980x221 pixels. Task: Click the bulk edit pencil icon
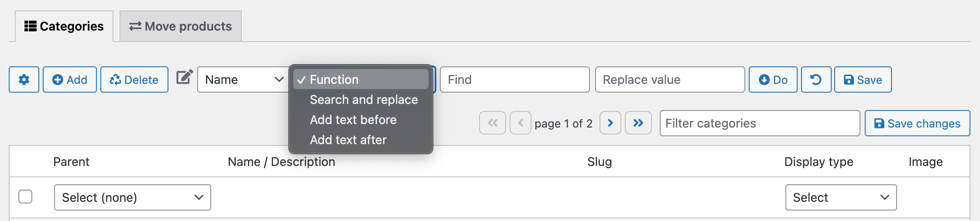[184, 78]
